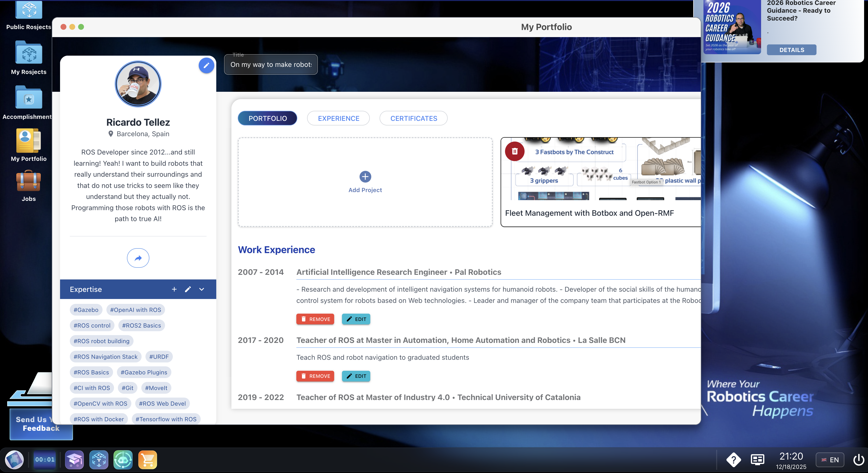The image size is (868, 473).
Task: Add new expertise with plus icon
Action: coord(174,289)
